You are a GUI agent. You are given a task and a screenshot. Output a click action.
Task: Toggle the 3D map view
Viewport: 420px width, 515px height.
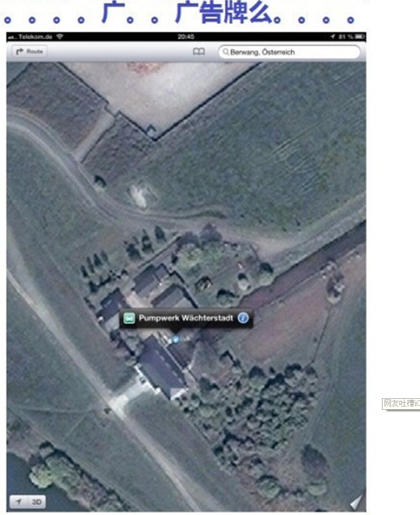click(36, 501)
